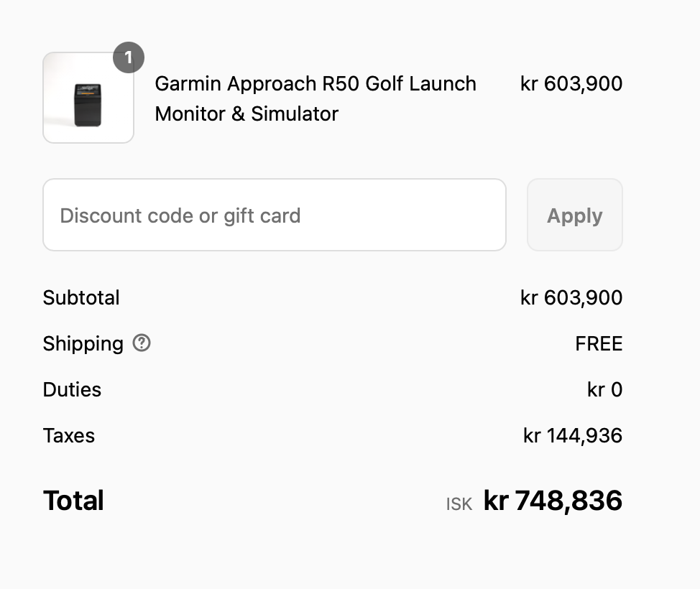Screen dimensions: 700x589
Task: Click the Shipping row label
Action: click(x=83, y=343)
